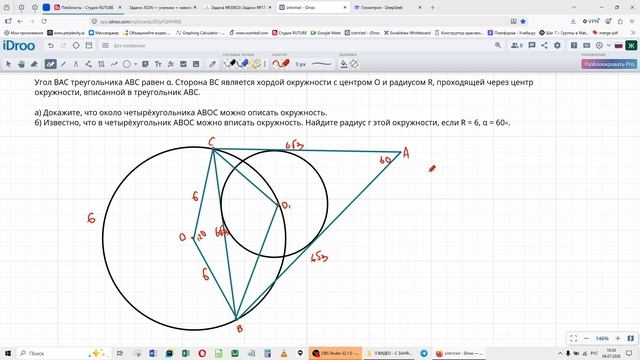This screenshot has height=360, width=640.
Task: Select the hand pan tool
Action: tap(21, 64)
